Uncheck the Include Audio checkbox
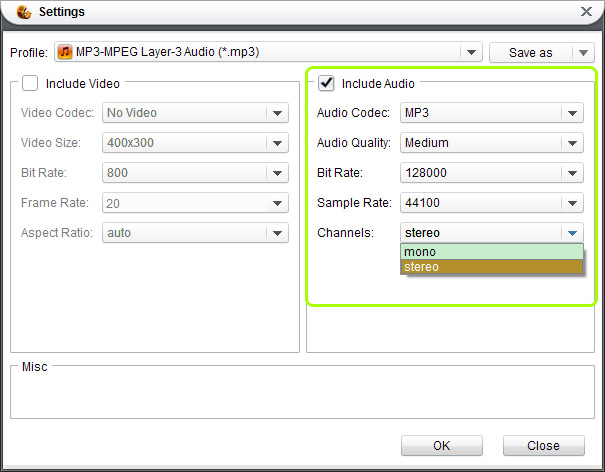 point(326,83)
